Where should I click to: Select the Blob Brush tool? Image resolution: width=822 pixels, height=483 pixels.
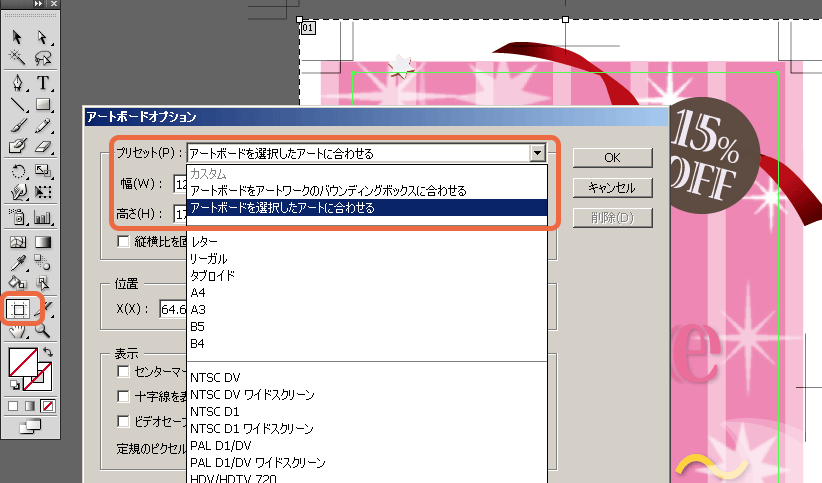click(17, 146)
